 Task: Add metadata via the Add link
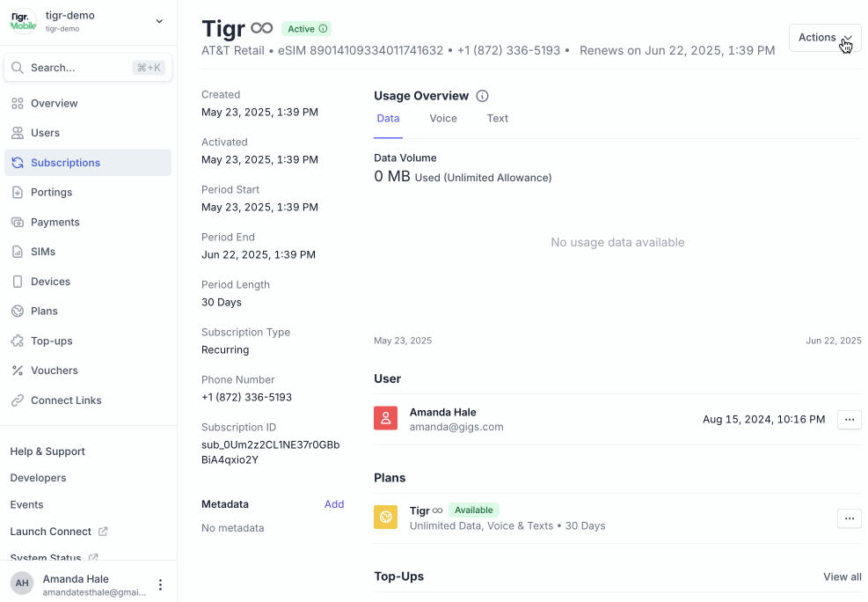tap(334, 504)
